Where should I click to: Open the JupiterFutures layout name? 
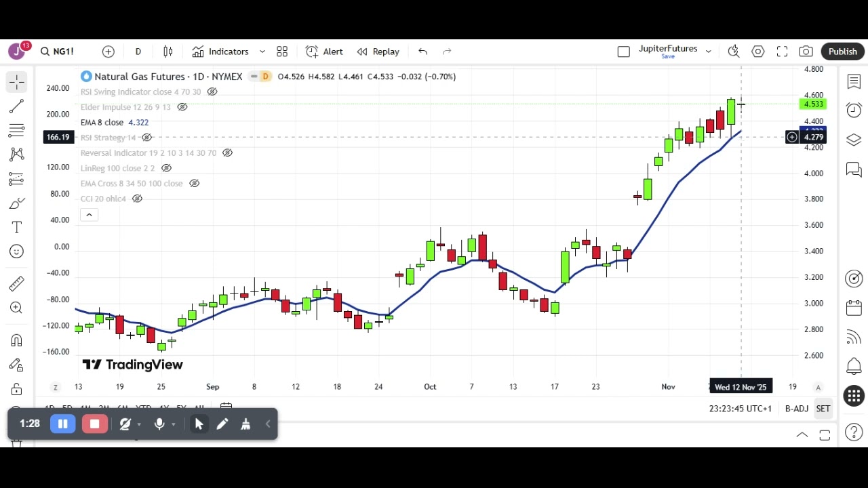668,49
